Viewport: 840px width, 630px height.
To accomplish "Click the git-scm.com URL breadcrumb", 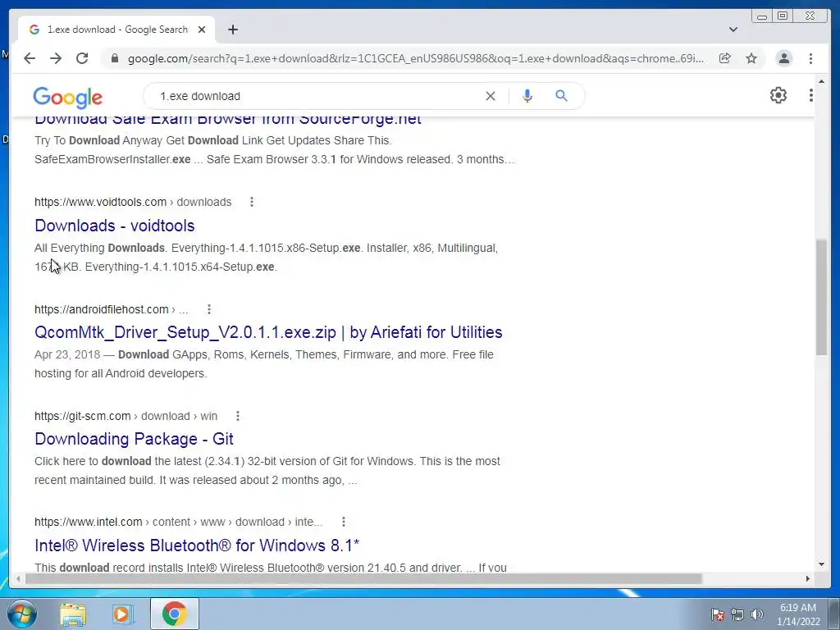I will [x=126, y=416].
